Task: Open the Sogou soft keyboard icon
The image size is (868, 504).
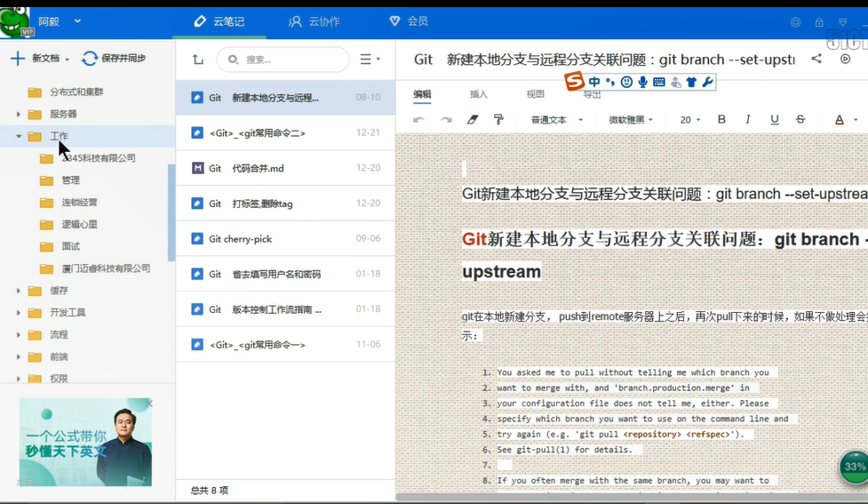Action: [x=658, y=82]
